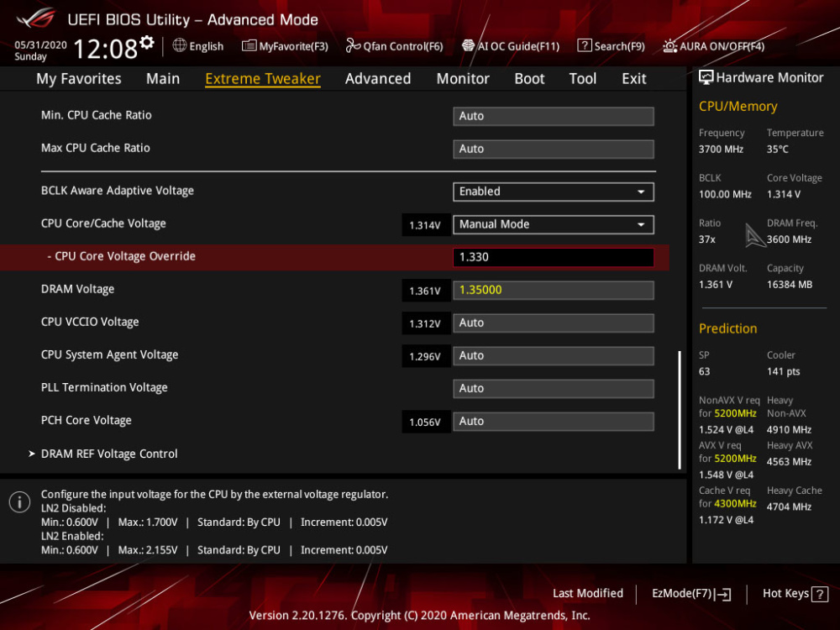Click the EzMode exit arrow icon
Image resolution: width=840 pixels, height=630 pixels.
point(722,594)
